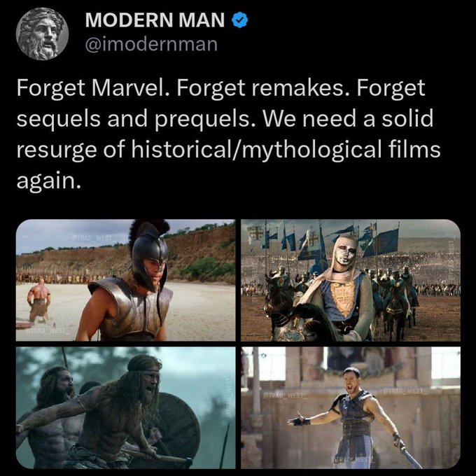Click the shirtless fighter in beach background
Image resolution: width=476 pixels, height=476 pixels.
pyautogui.click(x=39, y=300)
